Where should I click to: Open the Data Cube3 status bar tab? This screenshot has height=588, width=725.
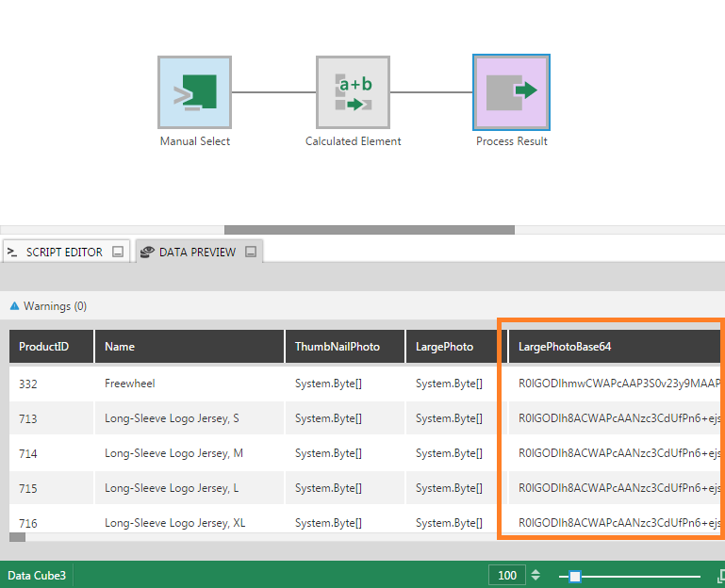point(37,575)
